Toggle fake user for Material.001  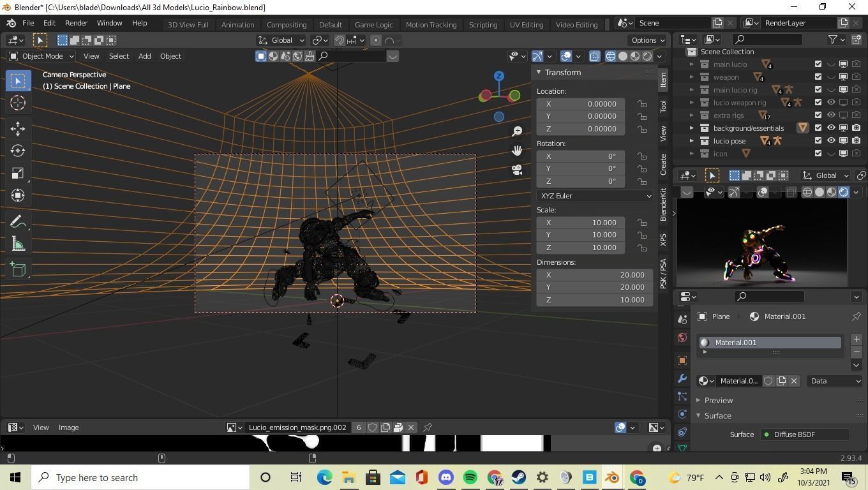pyautogui.click(x=768, y=381)
